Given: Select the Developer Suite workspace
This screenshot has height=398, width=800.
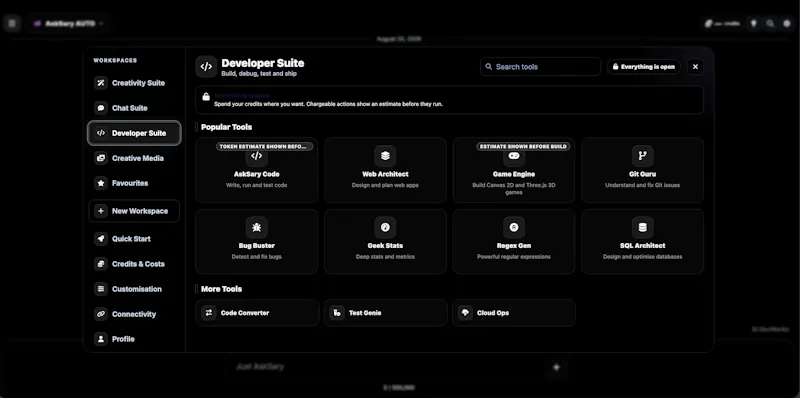Looking at the screenshot, I should pyautogui.click(x=134, y=133).
